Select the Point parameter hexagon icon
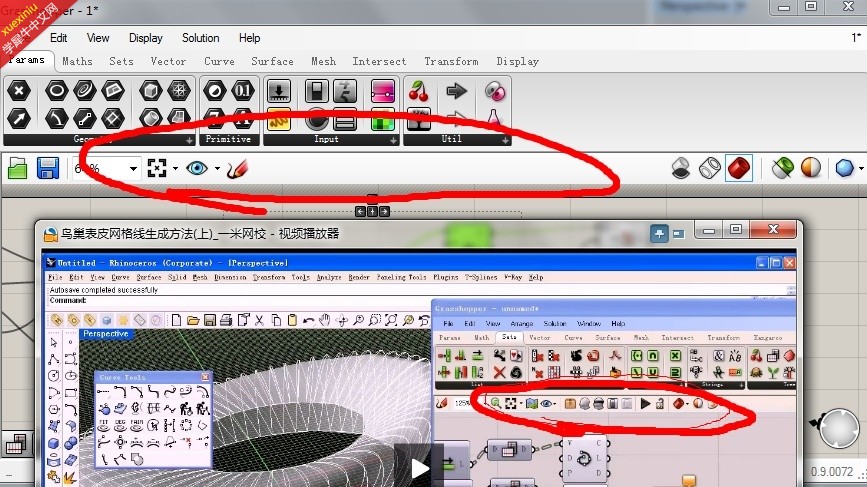 (x=19, y=91)
